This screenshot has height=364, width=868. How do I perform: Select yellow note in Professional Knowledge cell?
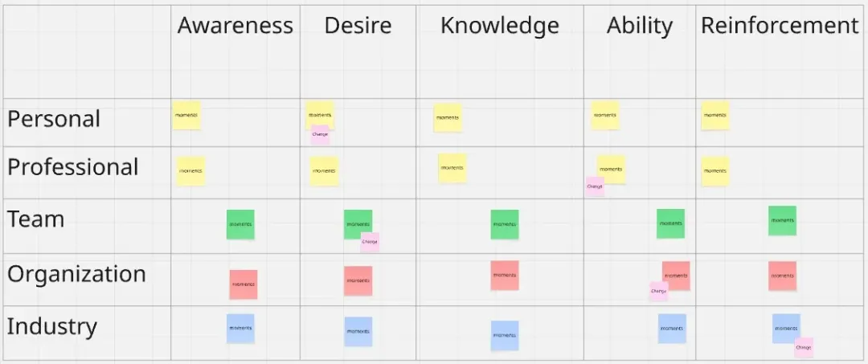point(452,168)
